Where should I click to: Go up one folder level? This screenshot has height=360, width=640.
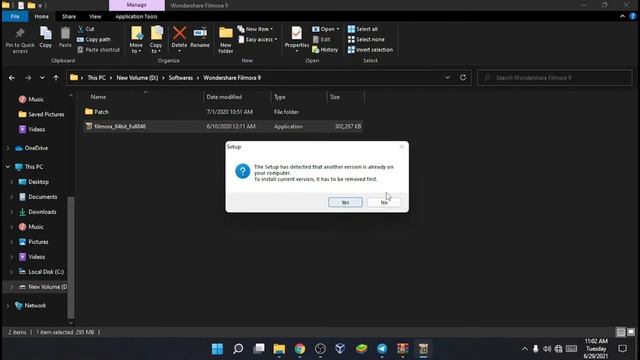pyautogui.click(x=56, y=78)
